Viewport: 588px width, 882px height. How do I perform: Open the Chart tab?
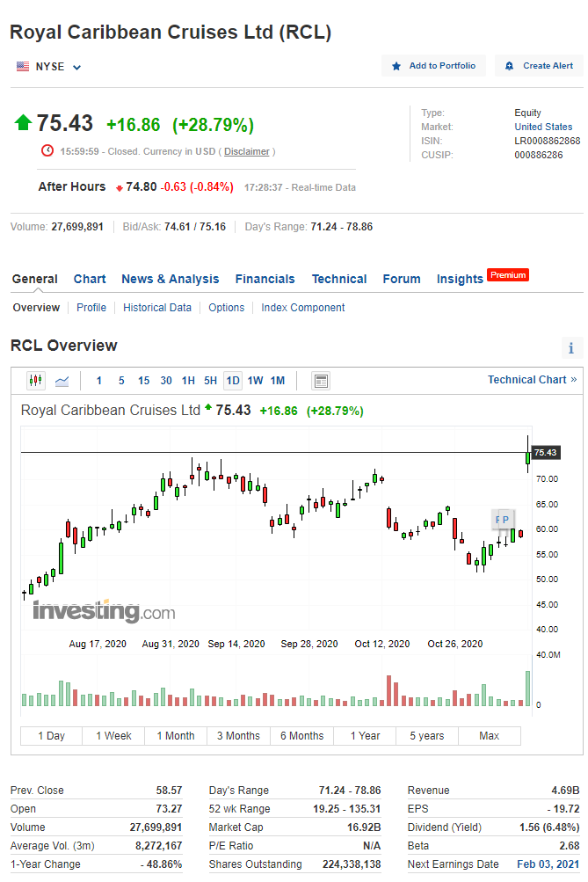click(x=90, y=279)
